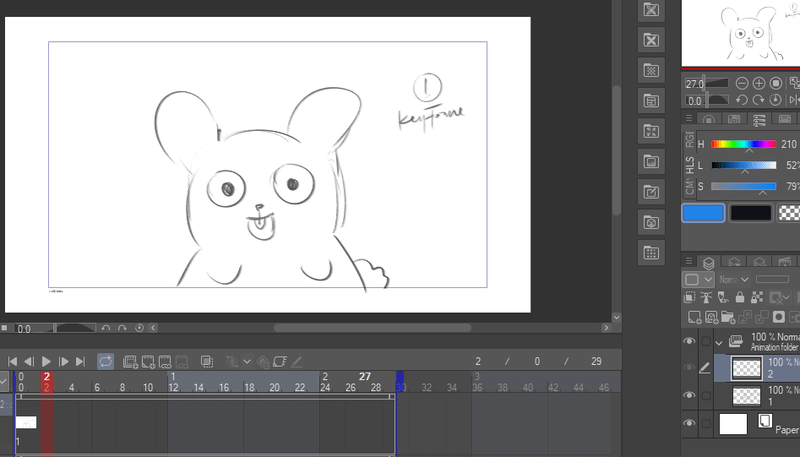Screen dimensions: 800x457
Task: Hide the Animation folder layer
Action: (689, 342)
